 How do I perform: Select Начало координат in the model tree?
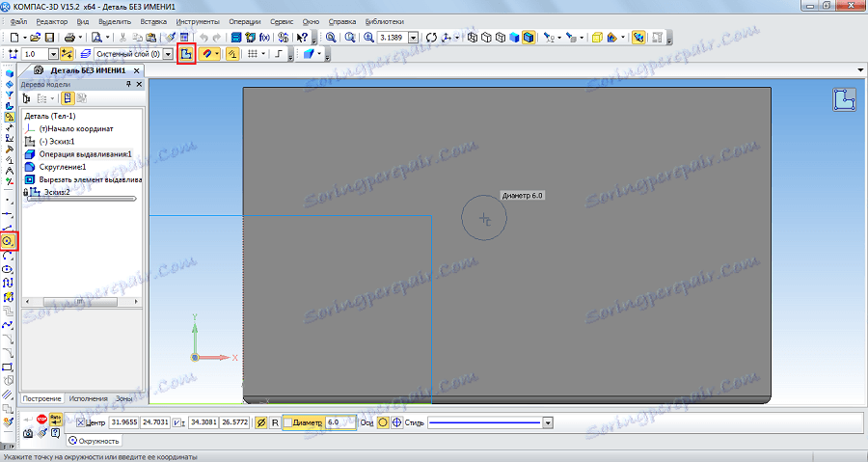69,129
